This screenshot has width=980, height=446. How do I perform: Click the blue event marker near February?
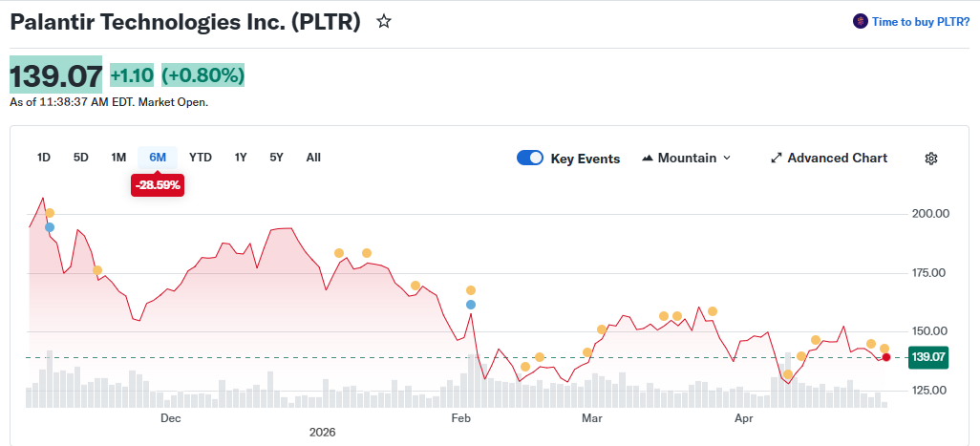click(x=470, y=305)
